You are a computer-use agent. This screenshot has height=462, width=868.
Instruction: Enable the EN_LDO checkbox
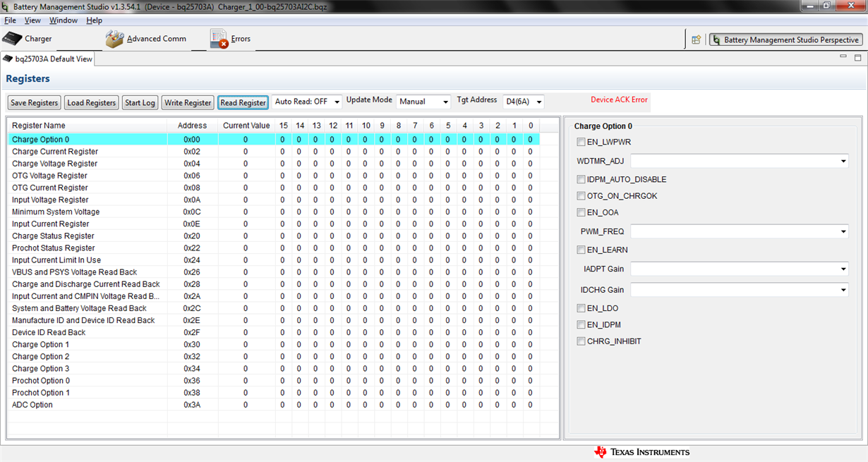coord(581,308)
